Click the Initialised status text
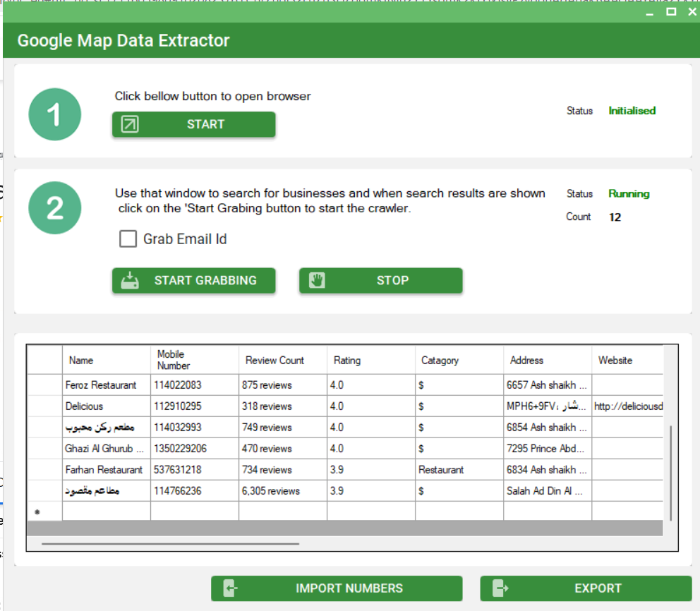700x611 pixels. (x=632, y=111)
